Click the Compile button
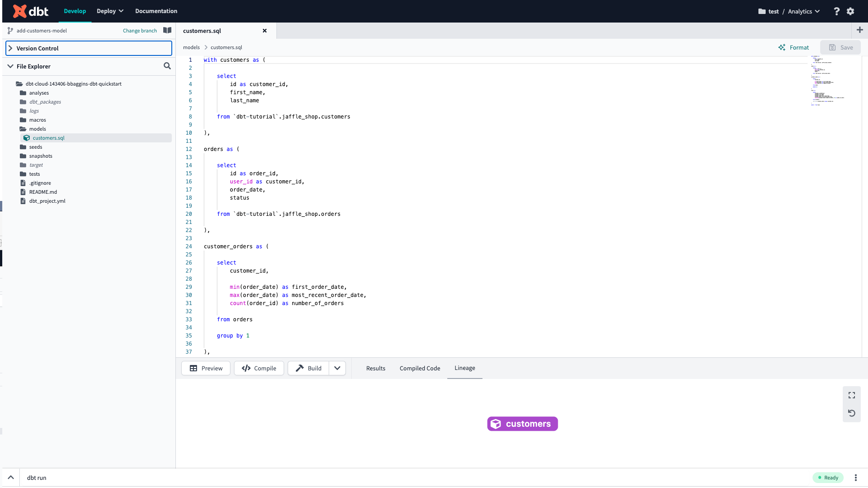 (259, 368)
